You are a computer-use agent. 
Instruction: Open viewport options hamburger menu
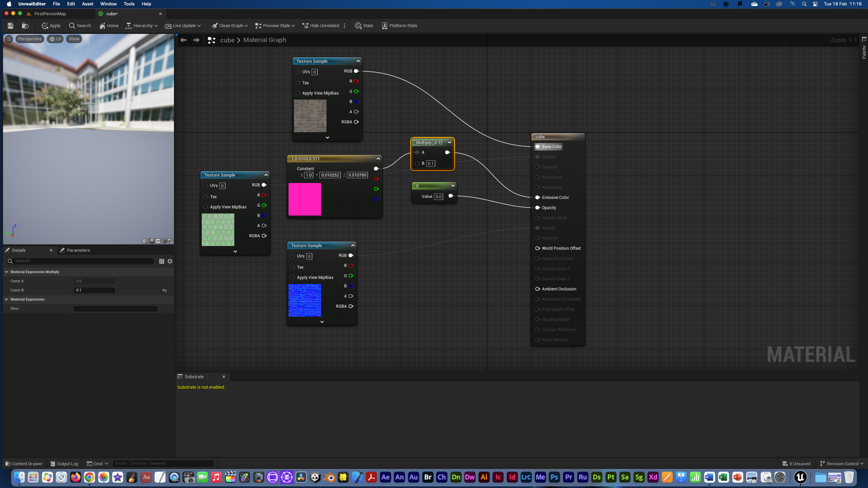9,39
